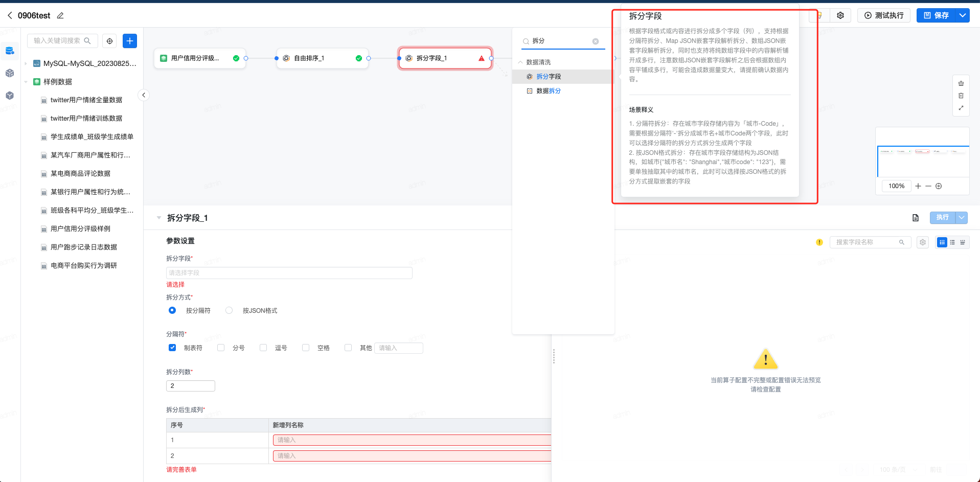This screenshot has width=980, height=482.
Task: Expand the MySQL-MySQL_20230825 tree node
Action: (26, 63)
